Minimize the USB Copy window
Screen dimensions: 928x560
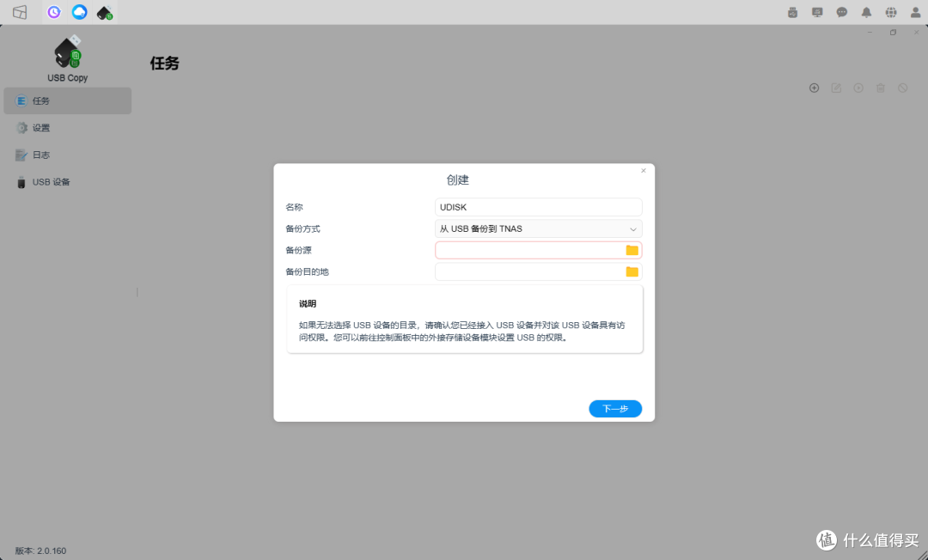(x=870, y=33)
